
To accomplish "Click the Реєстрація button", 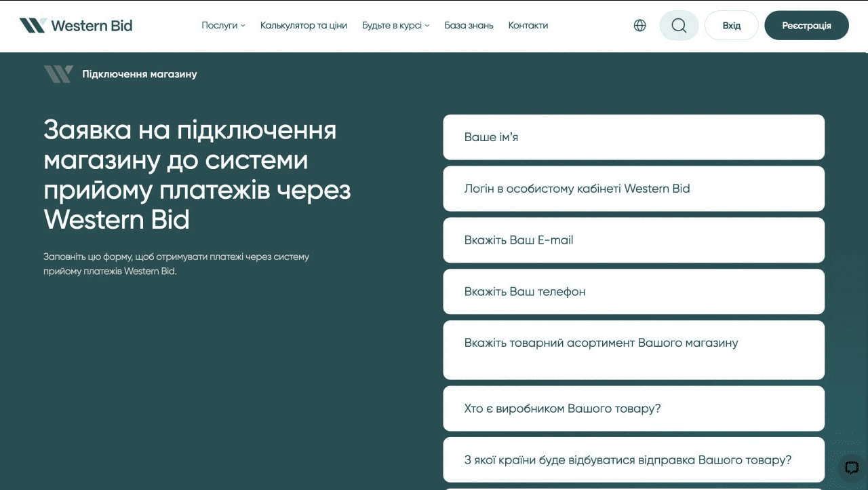I will pos(806,25).
